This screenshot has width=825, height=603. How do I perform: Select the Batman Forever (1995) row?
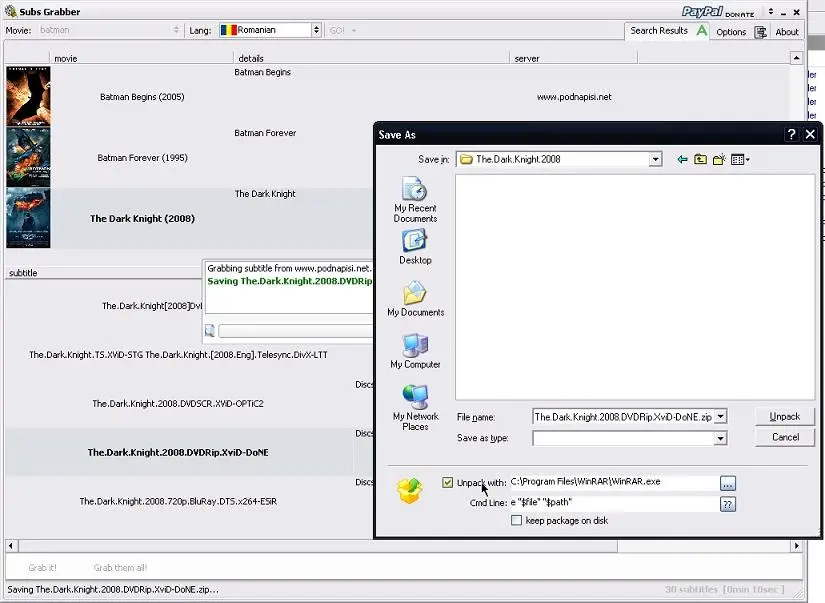click(142, 158)
